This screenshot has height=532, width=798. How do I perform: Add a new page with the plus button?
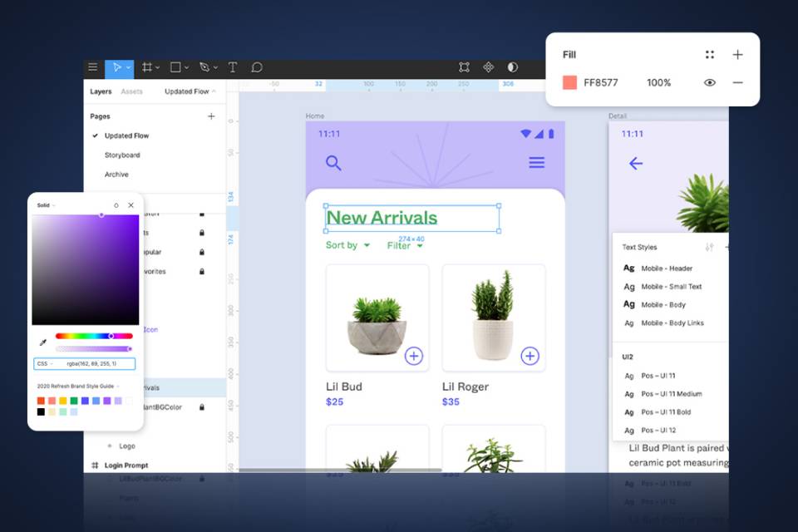(213, 116)
